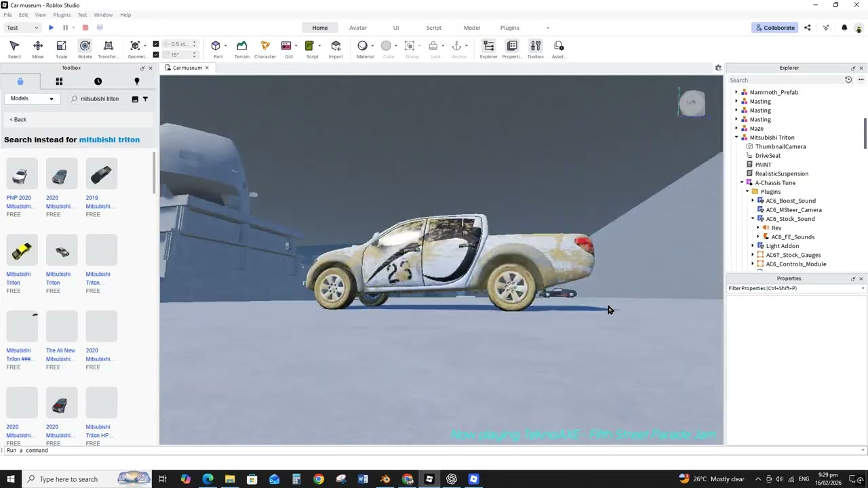Click the Import icon
Screen dimensions: 868x488
coord(336,45)
